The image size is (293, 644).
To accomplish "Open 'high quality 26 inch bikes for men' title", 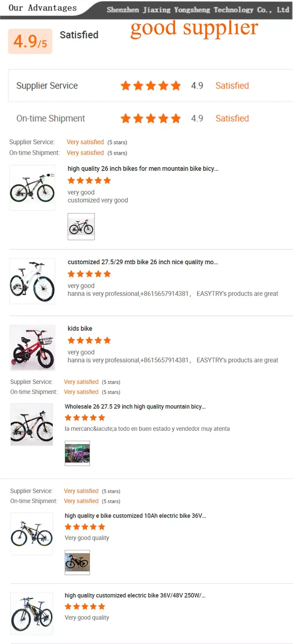I will click(143, 169).
